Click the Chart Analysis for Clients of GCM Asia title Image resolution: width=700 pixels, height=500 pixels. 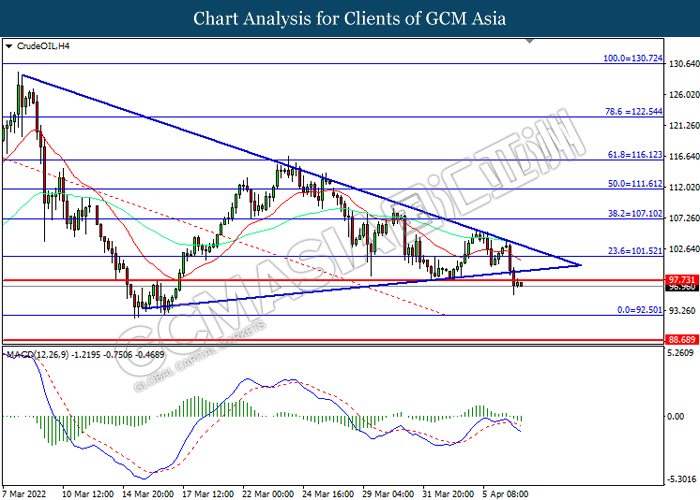click(350, 19)
